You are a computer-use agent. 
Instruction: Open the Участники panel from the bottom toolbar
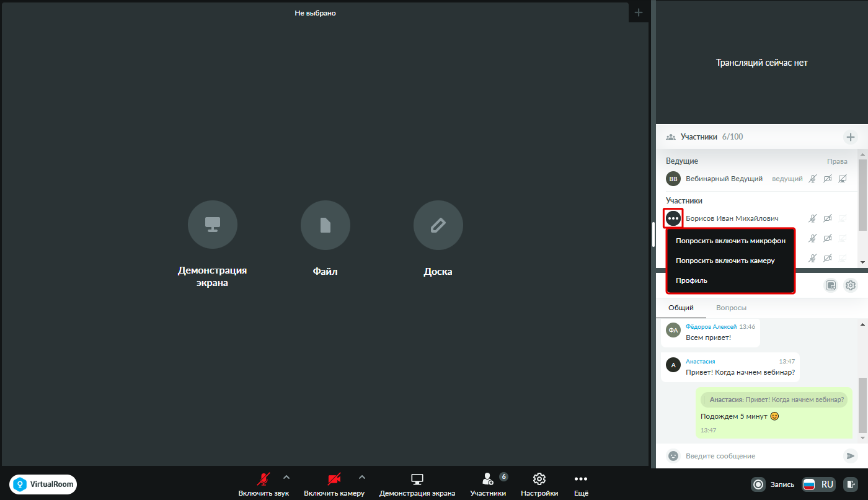click(x=488, y=485)
